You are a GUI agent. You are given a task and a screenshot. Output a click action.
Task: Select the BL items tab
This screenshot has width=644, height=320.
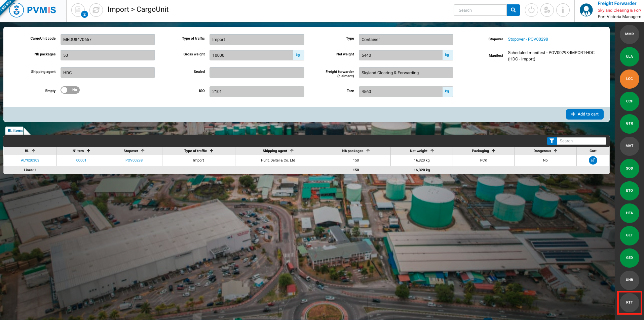click(15, 131)
